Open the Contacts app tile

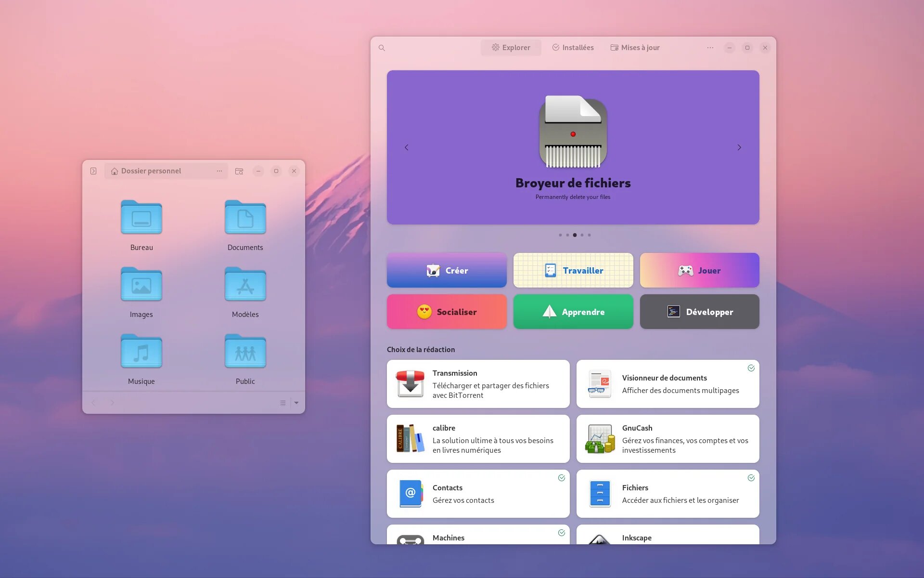(478, 494)
